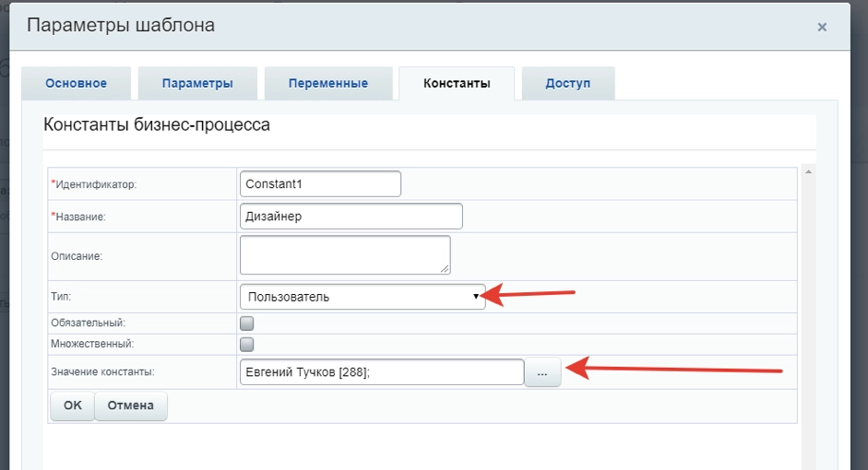
Task: Focus the Идентификатор field with Constant1
Action: pos(319,184)
